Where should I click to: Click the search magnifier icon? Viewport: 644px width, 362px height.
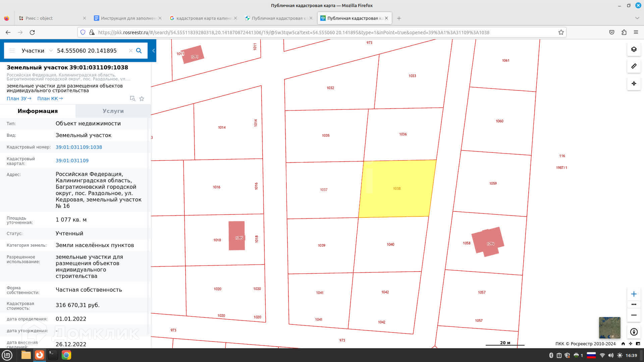(x=139, y=51)
